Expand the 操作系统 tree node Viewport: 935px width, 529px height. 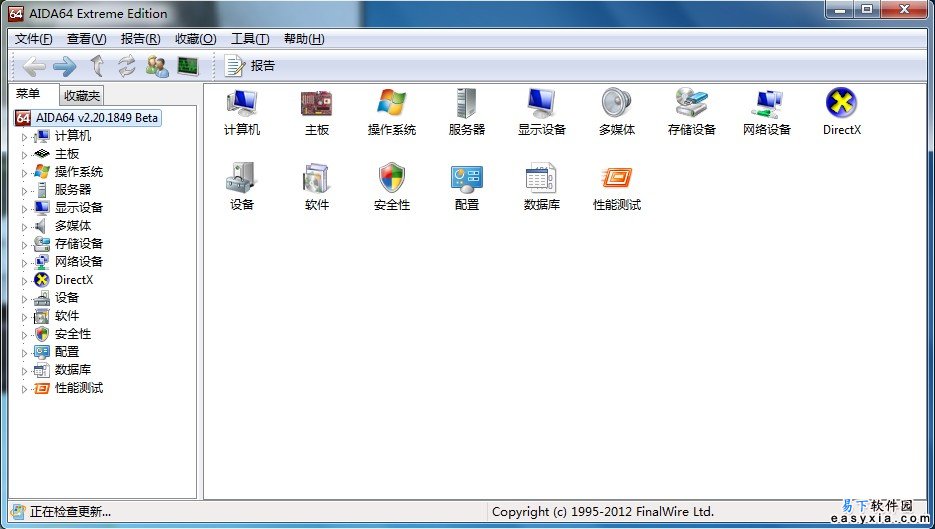(24, 173)
